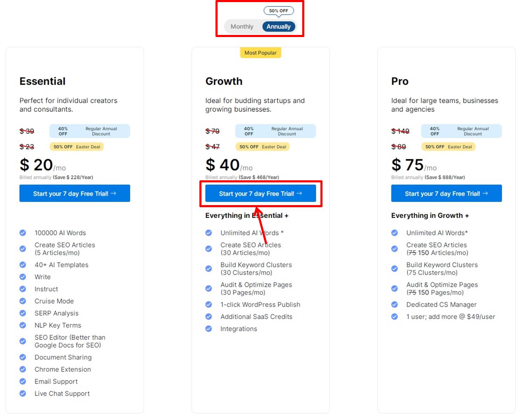Click checkmark icon next to Cruise Mode

23,301
